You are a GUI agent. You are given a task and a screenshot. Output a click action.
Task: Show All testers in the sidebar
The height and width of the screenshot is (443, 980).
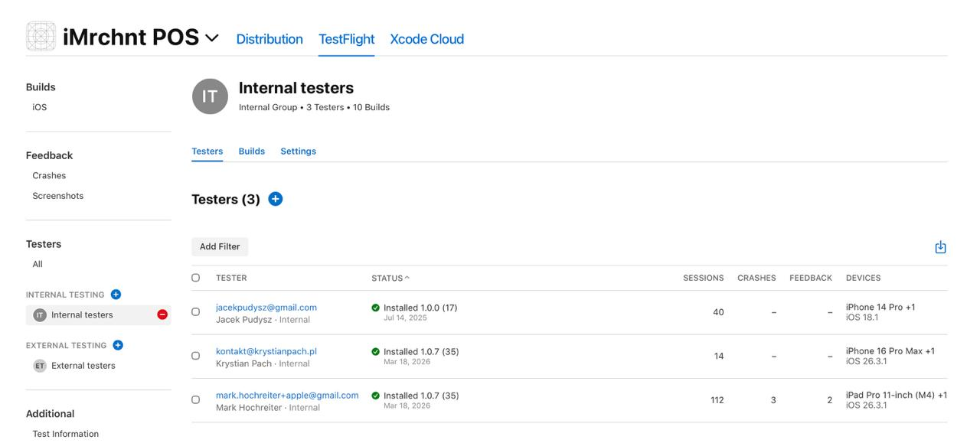point(38,264)
